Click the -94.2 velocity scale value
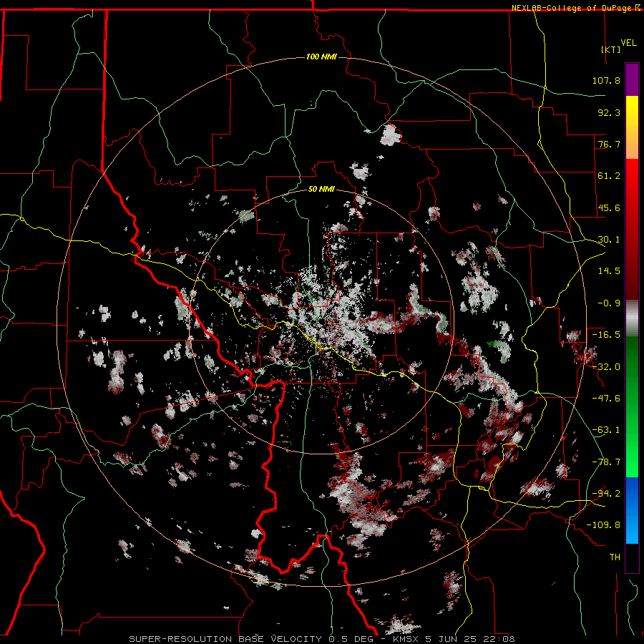Image resolution: width=644 pixels, height=644 pixels. 606,494
